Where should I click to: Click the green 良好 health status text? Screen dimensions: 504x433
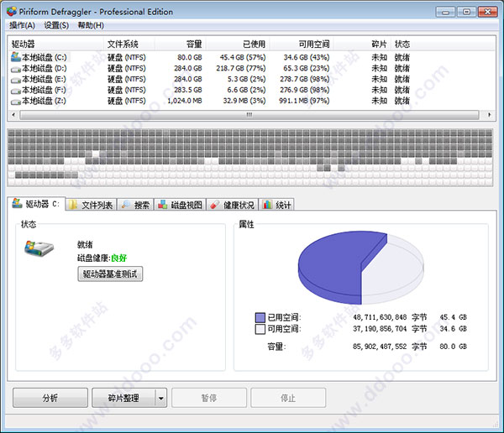(x=118, y=258)
